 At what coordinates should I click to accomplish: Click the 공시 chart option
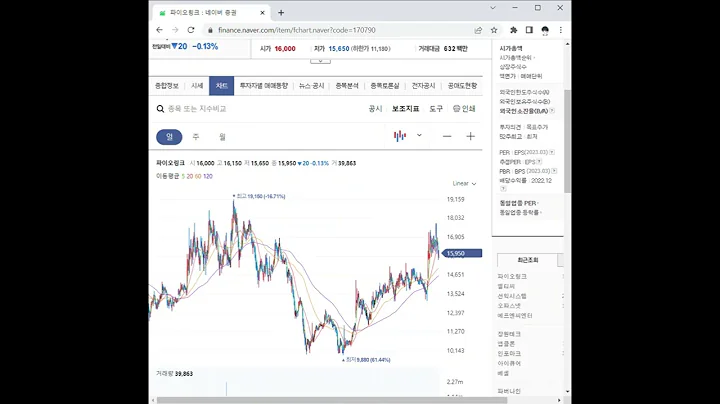point(376,109)
